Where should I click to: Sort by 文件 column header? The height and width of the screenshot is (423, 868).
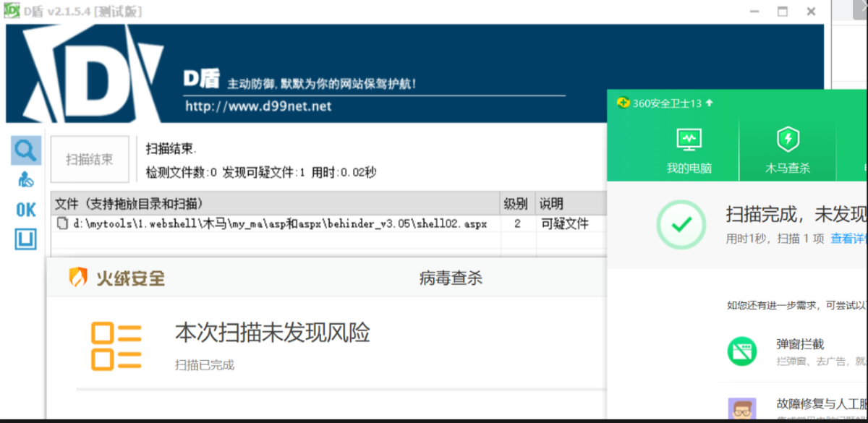pos(276,204)
